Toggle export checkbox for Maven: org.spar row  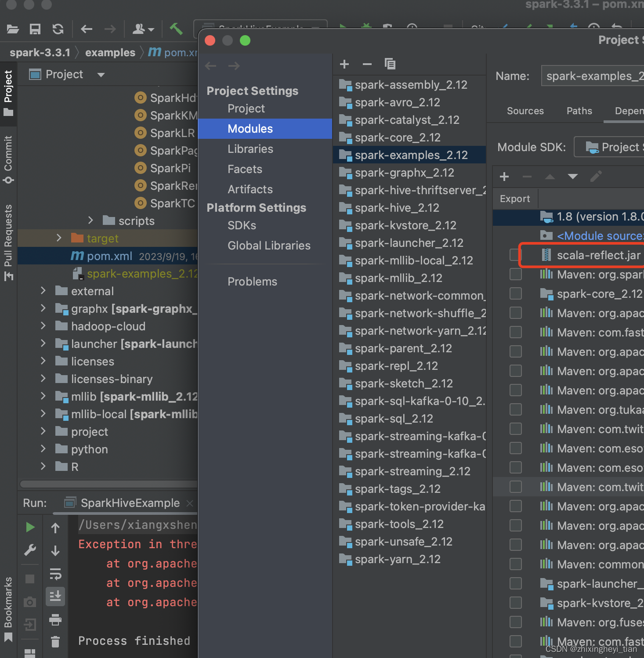coord(516,275)
